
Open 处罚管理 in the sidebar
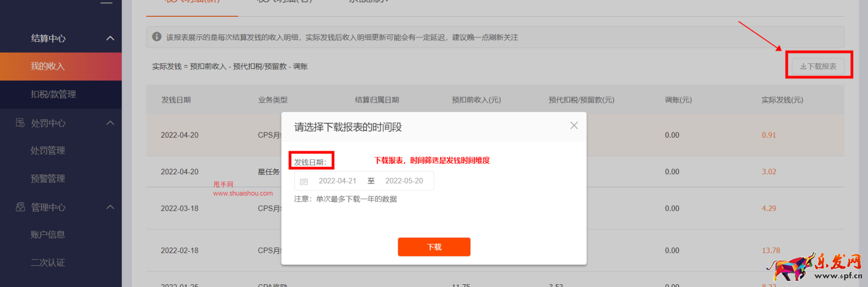click(x=48, y=150)
